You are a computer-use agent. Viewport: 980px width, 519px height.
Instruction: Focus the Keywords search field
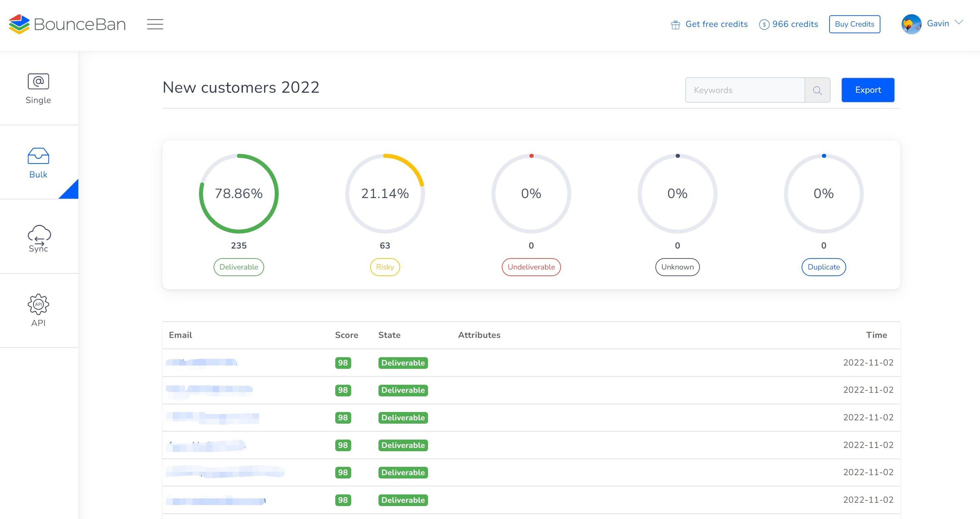[x=745, y=90]
